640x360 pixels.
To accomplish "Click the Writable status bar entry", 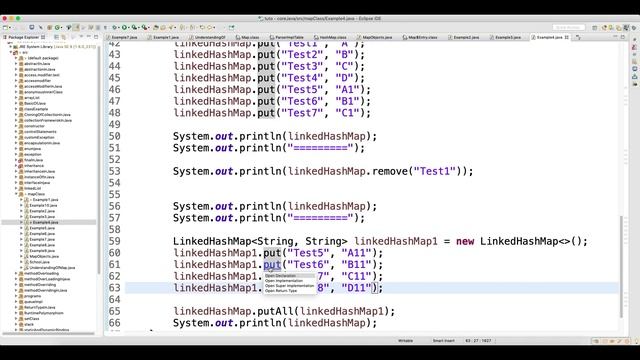I will point(405,340).
